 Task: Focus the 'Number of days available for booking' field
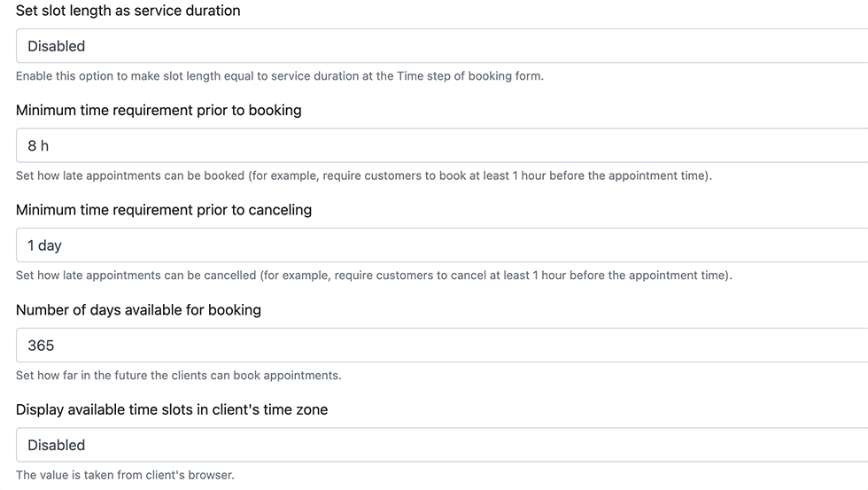(443, 346)
